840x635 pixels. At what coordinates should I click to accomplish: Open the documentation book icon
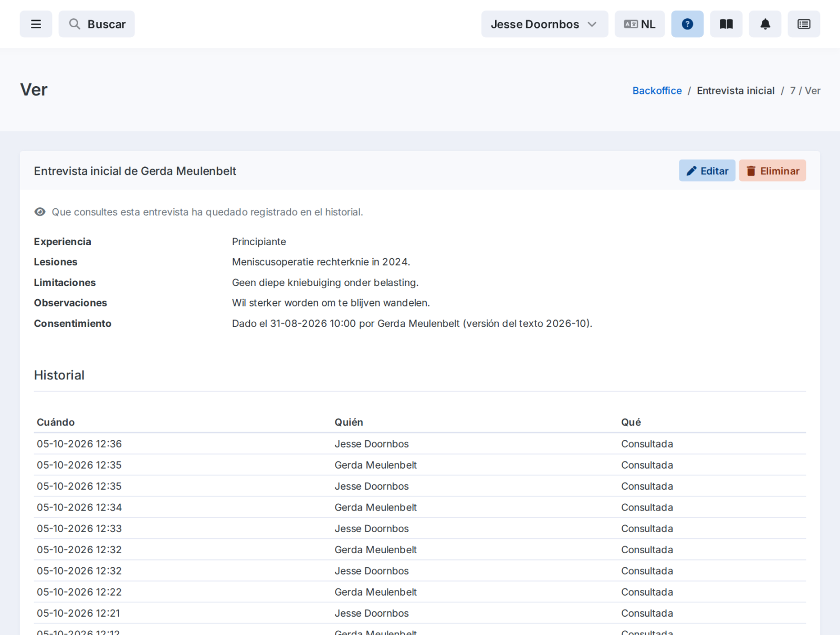[726, 24]
